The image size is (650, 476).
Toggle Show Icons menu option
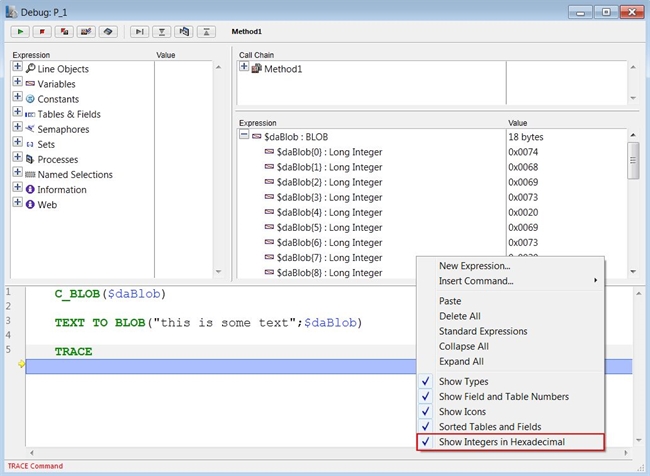463,411
